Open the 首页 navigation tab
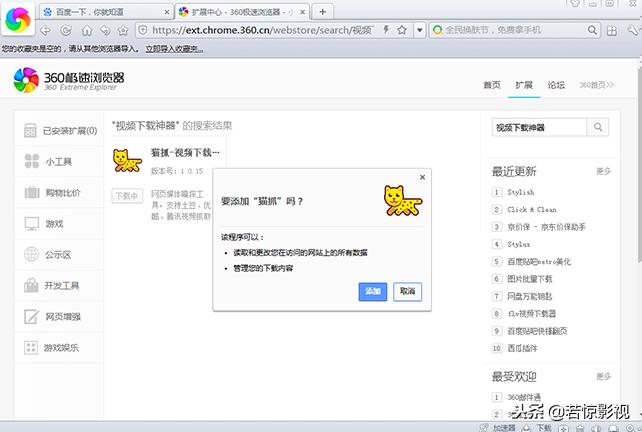The width and height of the screenshot is (642, 432). point(492,85)
